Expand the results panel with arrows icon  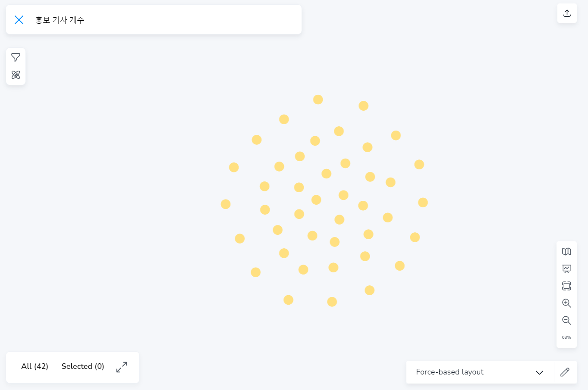[x=122, y=367]
